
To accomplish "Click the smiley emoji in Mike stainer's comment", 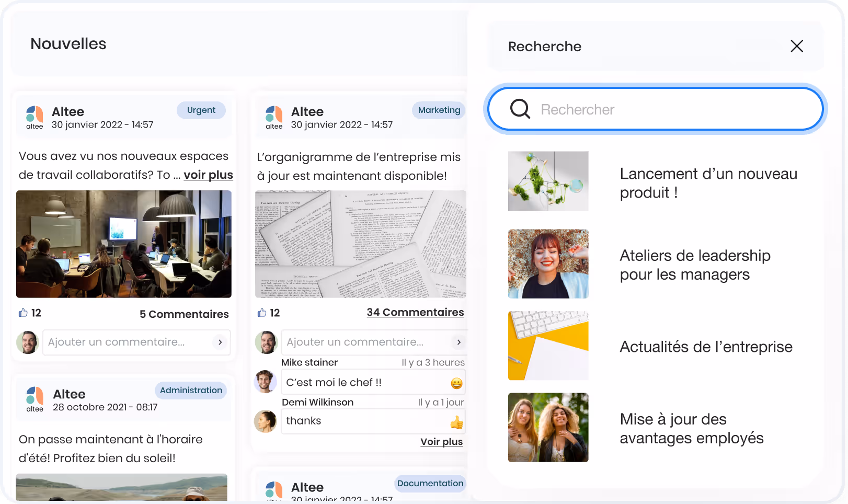I will [456, 383].
